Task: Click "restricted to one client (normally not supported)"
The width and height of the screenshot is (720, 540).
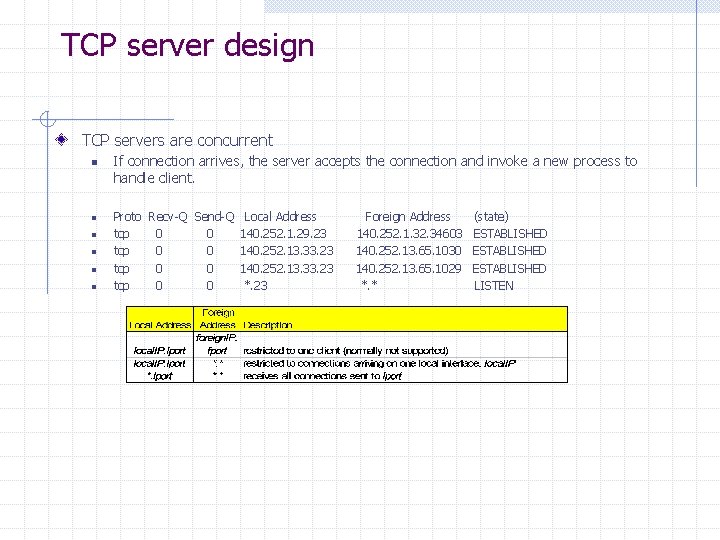Action: [346, 351]
